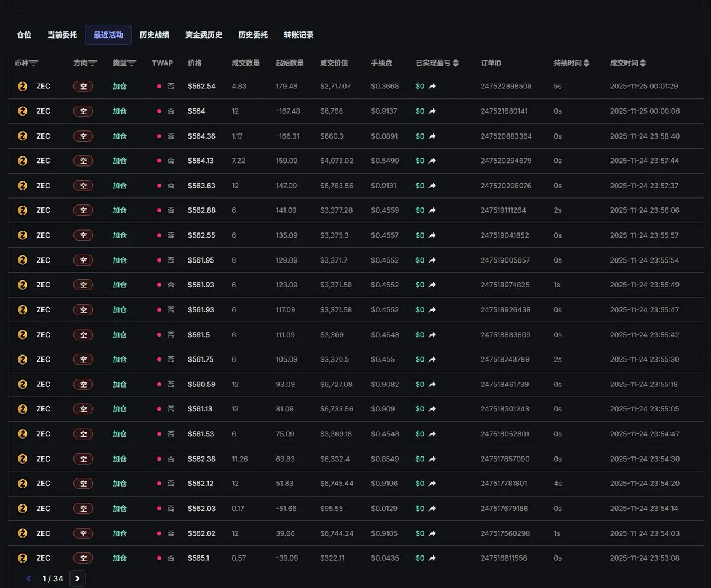This screenshot has height=588, width=711.
Task: Share the trade for order 247519041852
Action: (433, 235)
